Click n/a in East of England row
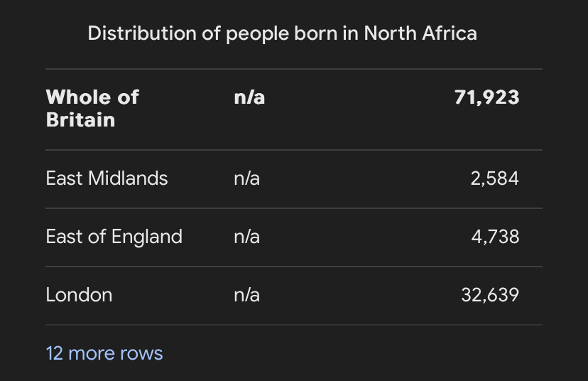Viewport: 588px width, 381px height. pyautogui.click(x=246, y=237)
